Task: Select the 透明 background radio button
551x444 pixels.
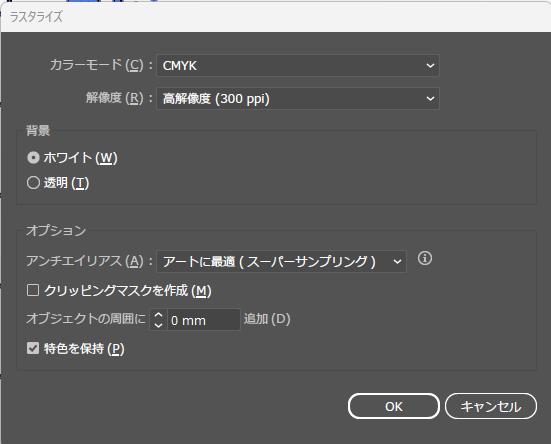Action: pos(33,183)
